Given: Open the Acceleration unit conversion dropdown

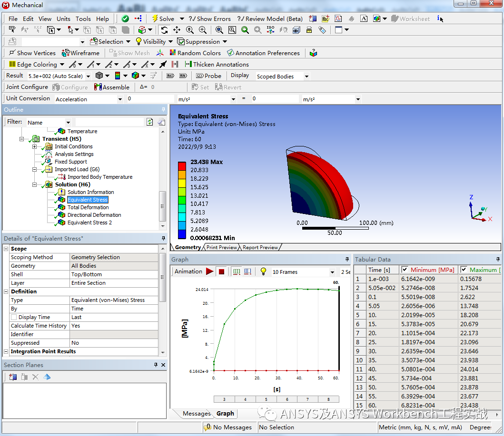Looking at the screenshot, I should coord(120,99).
